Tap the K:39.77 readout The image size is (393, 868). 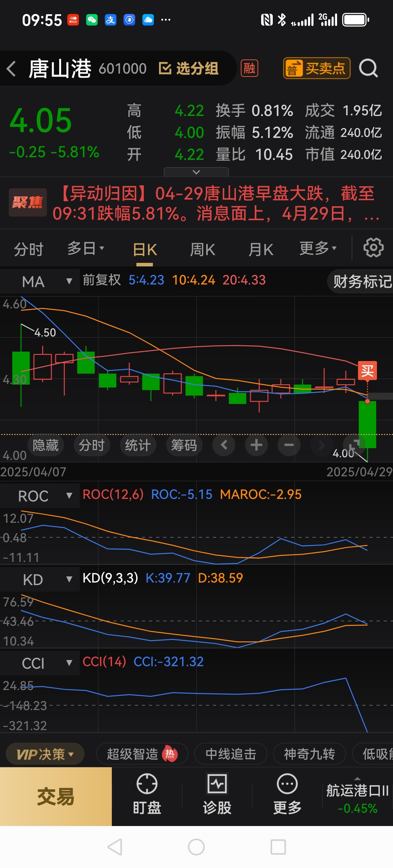168,578
